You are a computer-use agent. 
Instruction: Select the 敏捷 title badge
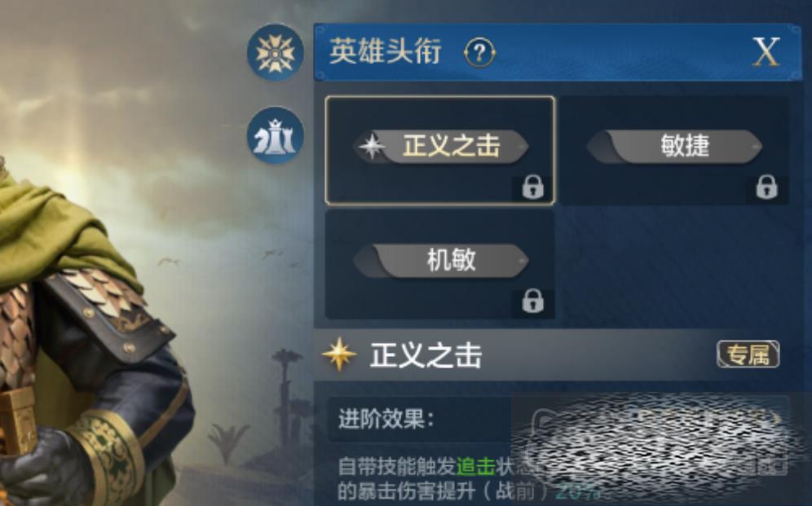pos(674,147)
